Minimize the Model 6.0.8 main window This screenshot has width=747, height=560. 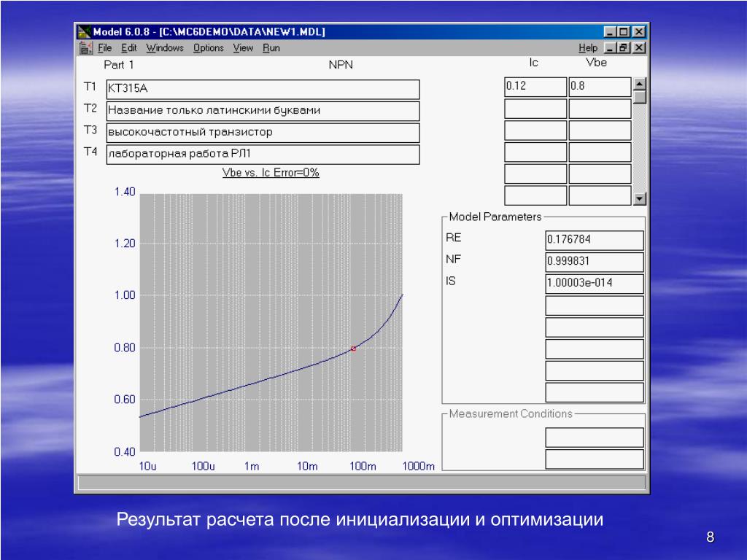click(x=610, y=32)
